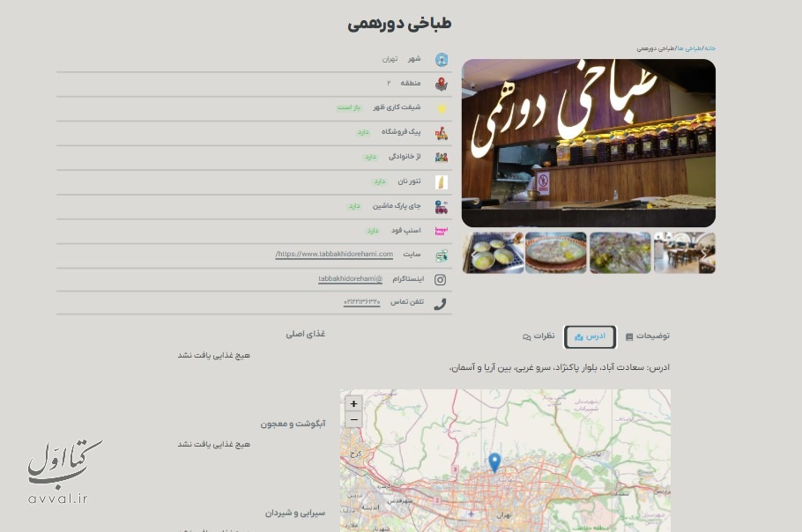802x532 pixels.
Task: Click the 'آبگوشت و معجون' section heading
Action: pyautogui.click(x=293, y=424)
